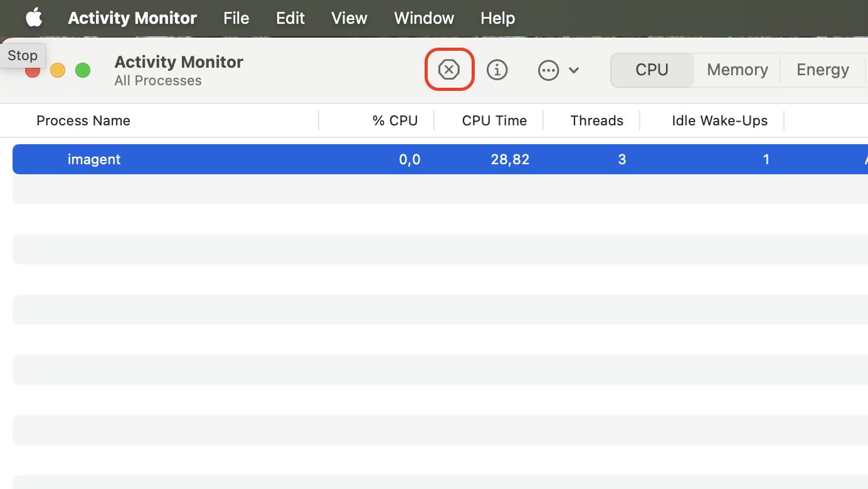Click the Stop process octagon icon
This screenshot has height=489, width=868.
tap(449, 70)
